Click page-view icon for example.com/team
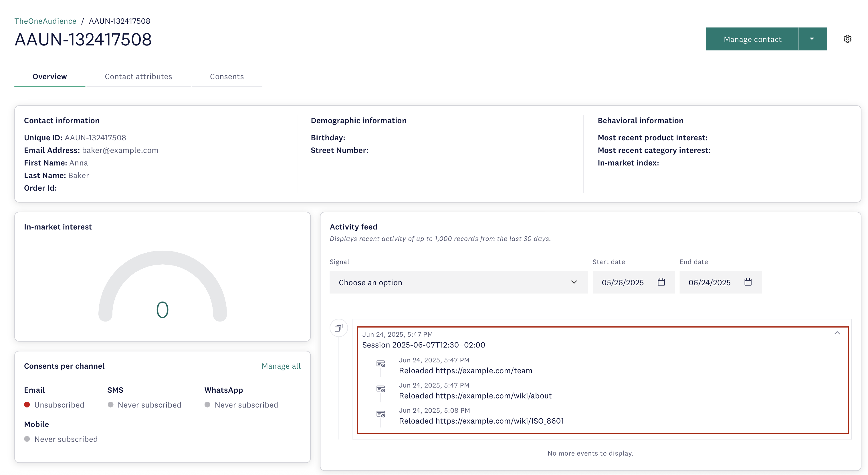The width and height of the screenshot is (868, 475). tap(381, 364)
